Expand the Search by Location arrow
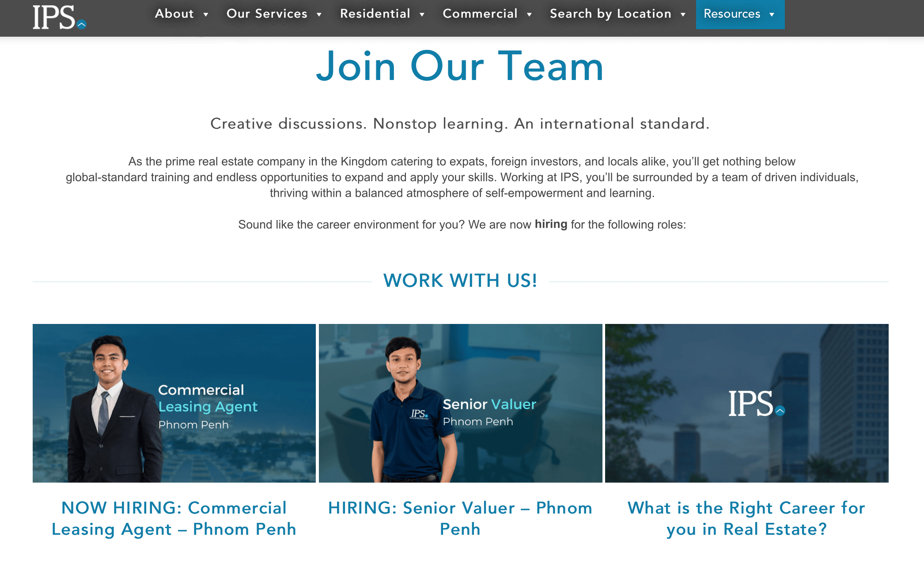Viewport: 924px width, 571px height. [x=683, y=15]
